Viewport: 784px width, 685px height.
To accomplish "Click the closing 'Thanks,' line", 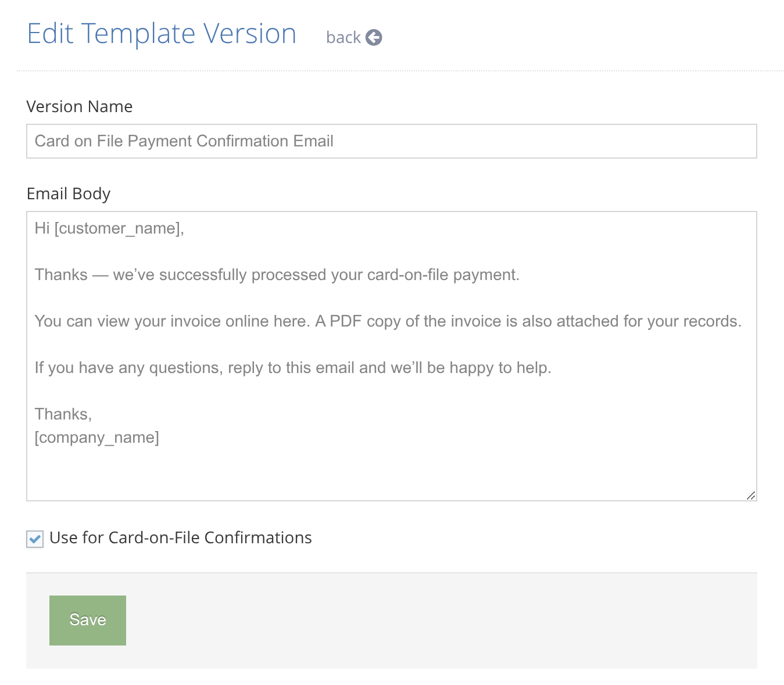I will pos(63,414).
